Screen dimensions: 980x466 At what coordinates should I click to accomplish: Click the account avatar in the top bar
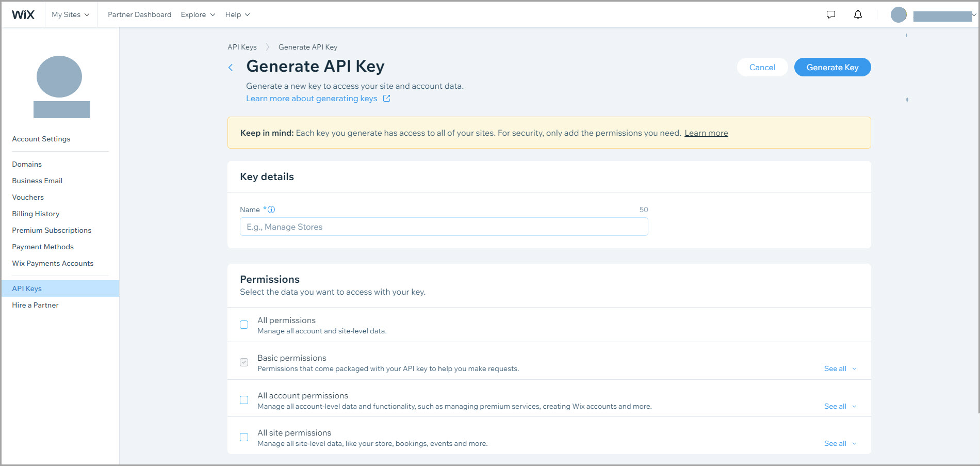(899, 14)
